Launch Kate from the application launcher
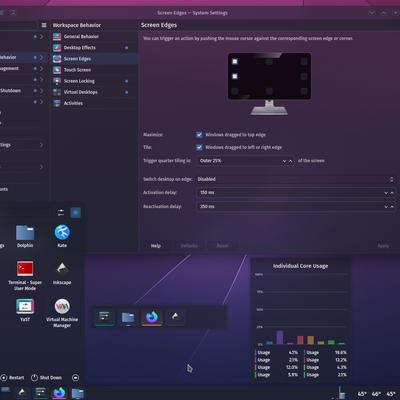Viewport: 400px width, 400px height. [62, 236]
